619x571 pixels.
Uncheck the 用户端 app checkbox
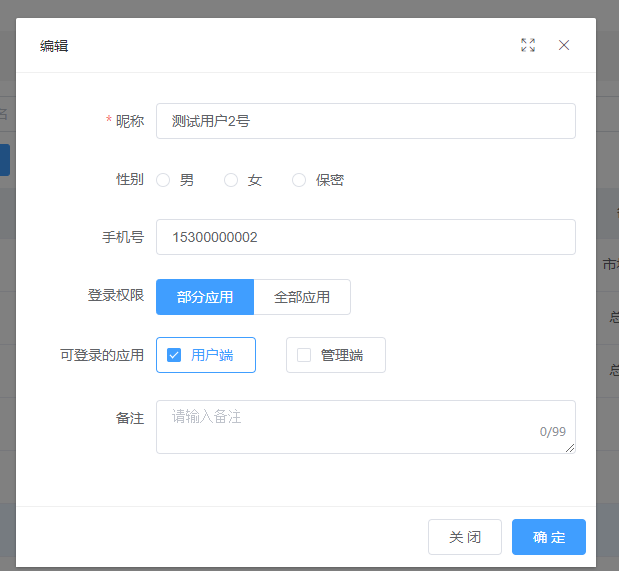[x=174, y=355]
